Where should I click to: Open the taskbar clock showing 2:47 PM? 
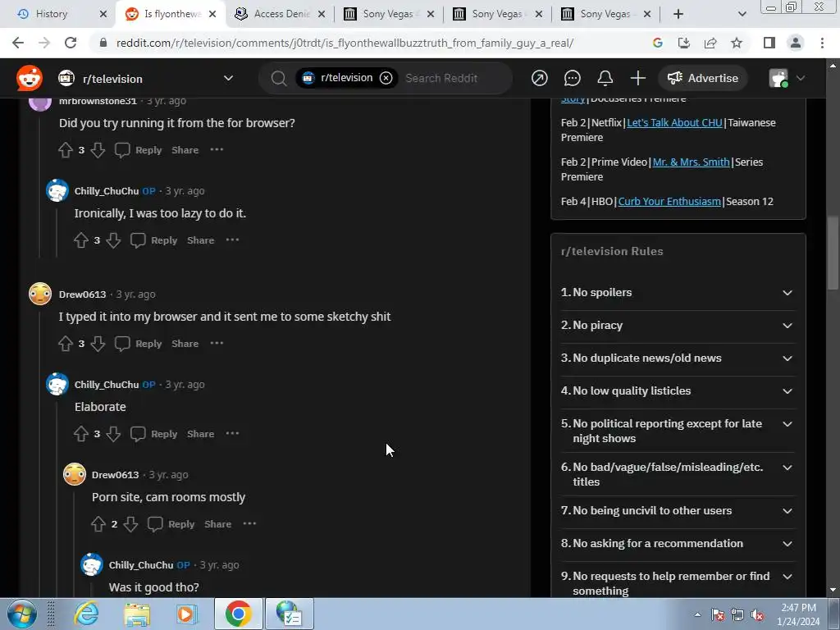tap(798, 614)
